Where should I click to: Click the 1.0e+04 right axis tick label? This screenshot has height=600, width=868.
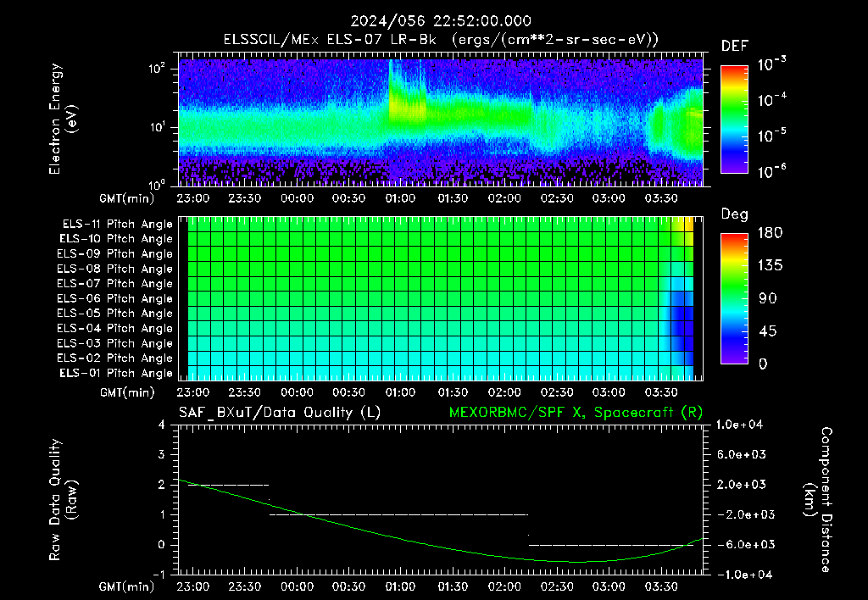point(739,425)
